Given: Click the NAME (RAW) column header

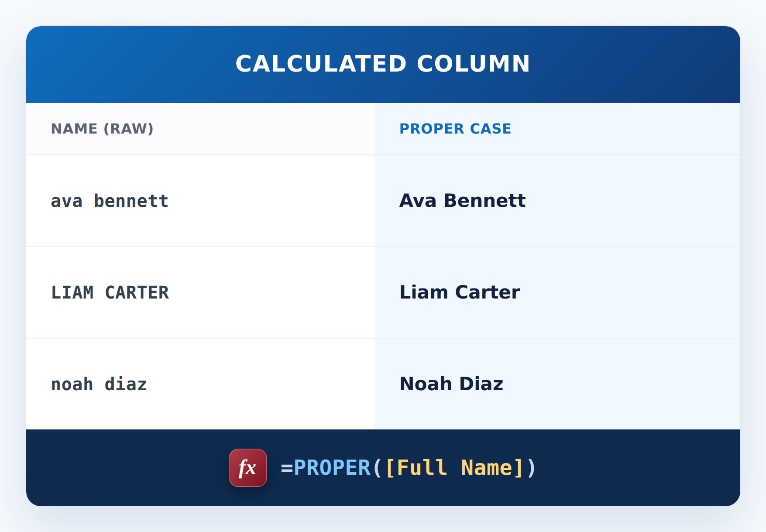Looking at the screenshot, I should [102, 129].
